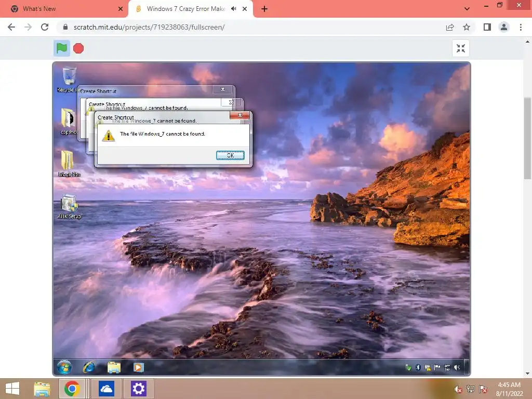The height and width of the screenshot is (399, 532).
Task: Open OneDrive cloud app on host taskbar
Action: 106,389
